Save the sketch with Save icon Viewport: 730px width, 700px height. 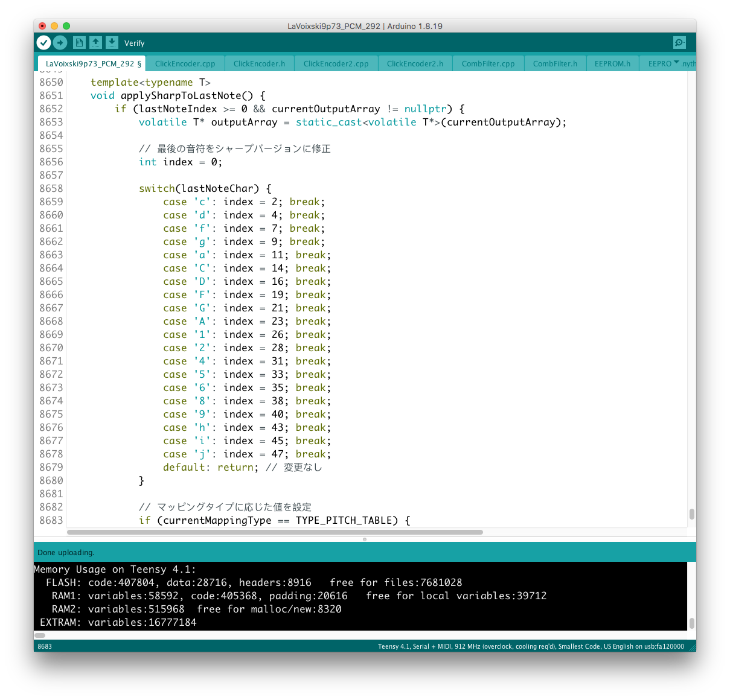coord(112,42)
